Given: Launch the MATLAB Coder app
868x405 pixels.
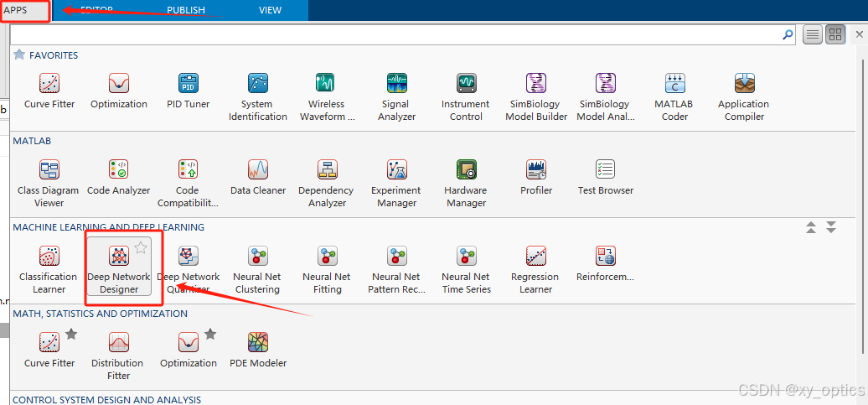Looking at the screenshot, I should pos(674,97).
